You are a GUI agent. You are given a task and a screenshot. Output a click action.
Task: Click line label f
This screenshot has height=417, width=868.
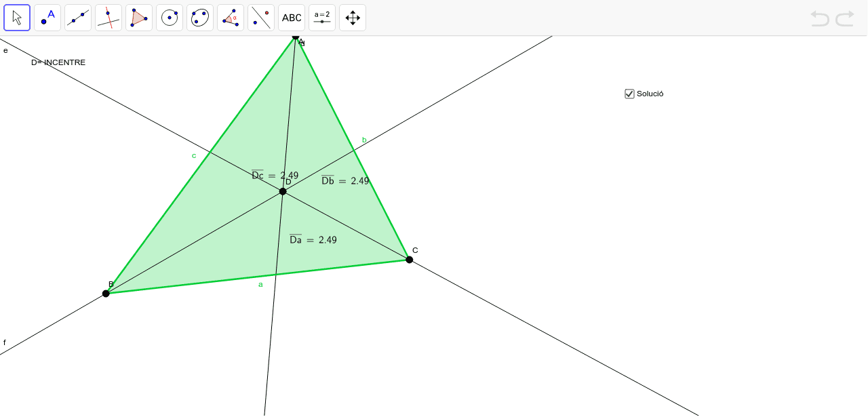[x=5, y=342]
